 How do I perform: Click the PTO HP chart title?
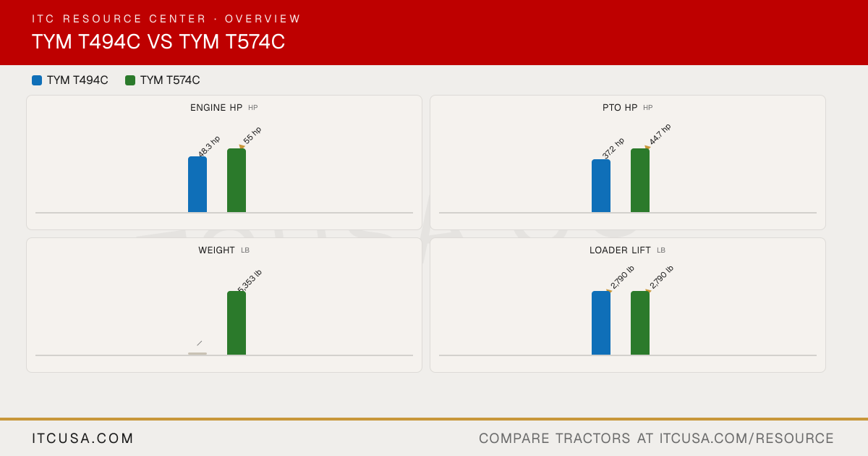pos(620,108)
